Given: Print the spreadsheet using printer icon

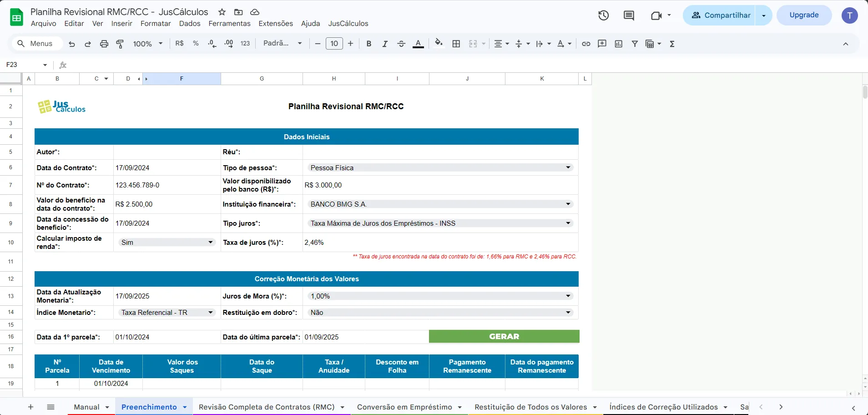Looking at the screenshot, I should [104, 44].
